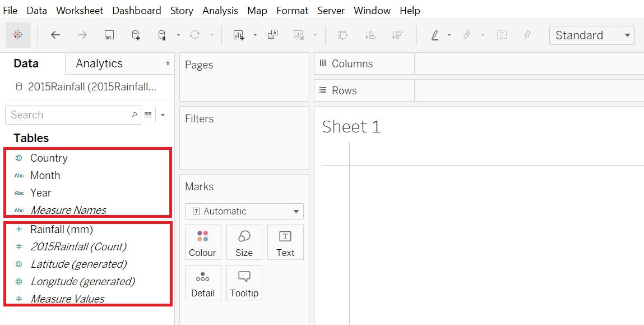Click the Detail button on Marks card
This screenshot has height=325, width=644.
point(203,283)
